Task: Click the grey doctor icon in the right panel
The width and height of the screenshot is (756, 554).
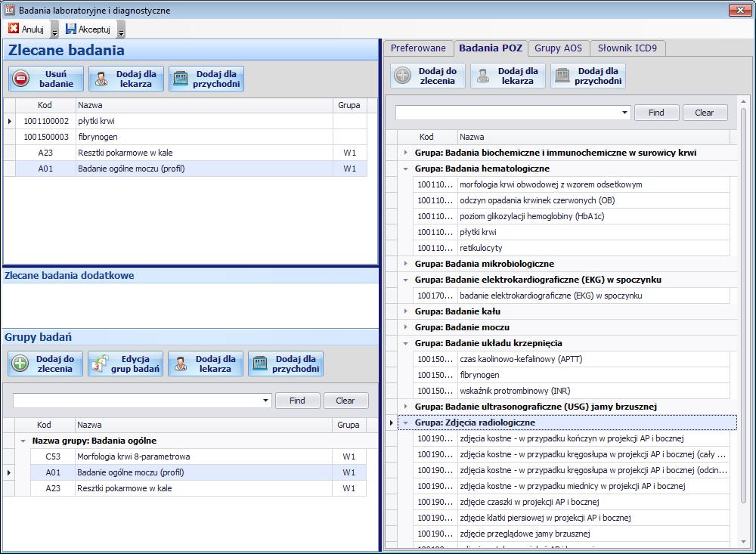Action: pyautogui.click(x=483, y=76)
